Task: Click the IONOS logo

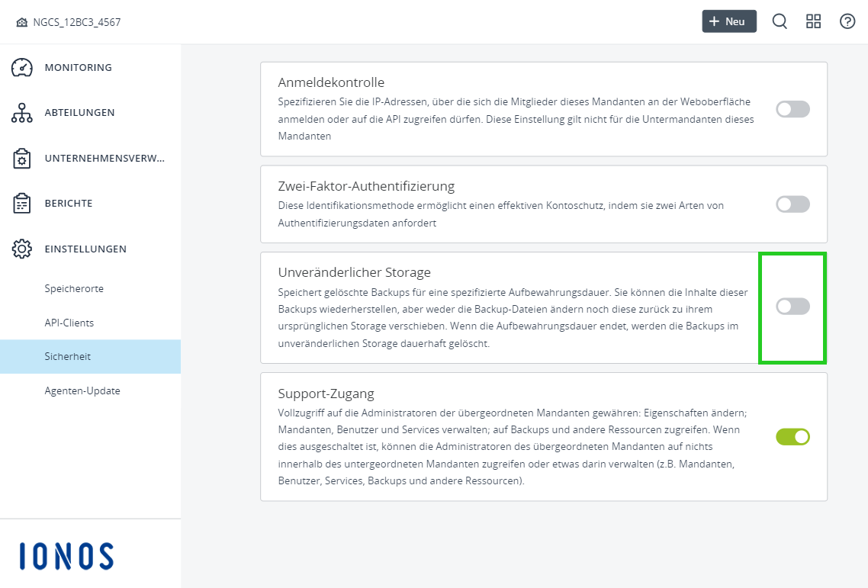Action: [66, 556]
